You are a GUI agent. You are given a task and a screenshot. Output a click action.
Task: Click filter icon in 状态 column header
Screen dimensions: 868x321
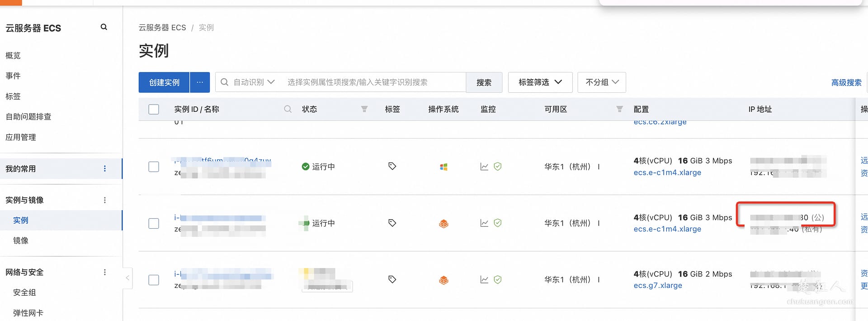[364, 109]
